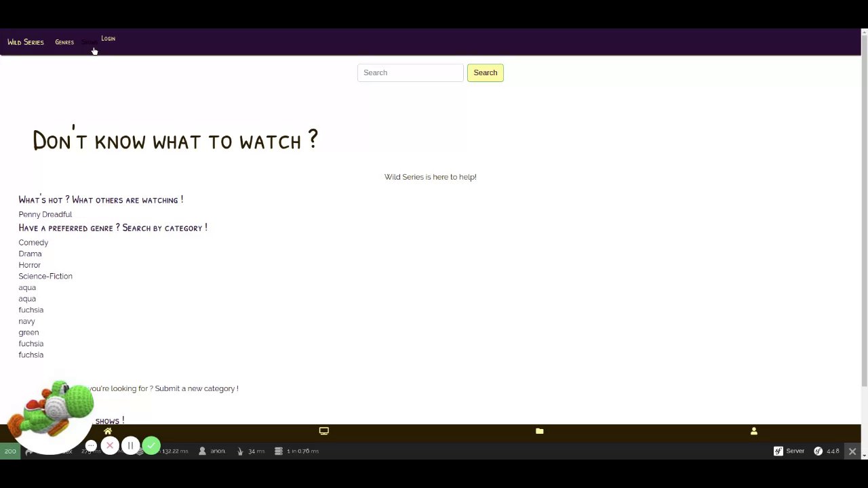The image size is (868, 488).
Task: Open the Wild Series home link
Action: tap(26, 42)
